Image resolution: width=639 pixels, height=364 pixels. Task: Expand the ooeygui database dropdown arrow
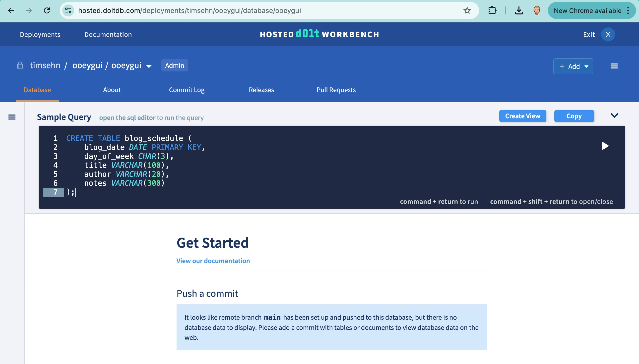pyautogui.click(x=149, y=66)
